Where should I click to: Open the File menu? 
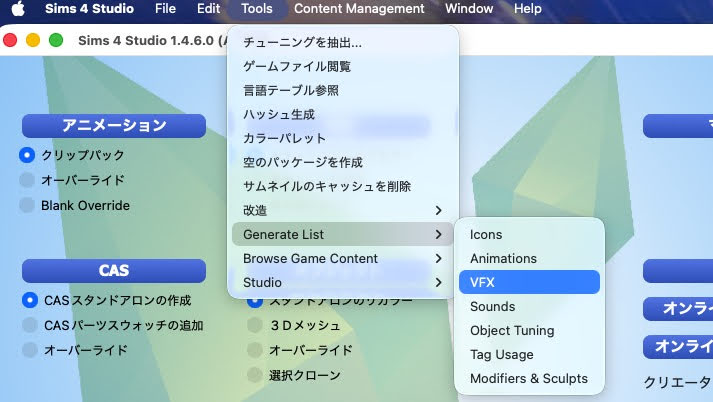pos(165,9)
